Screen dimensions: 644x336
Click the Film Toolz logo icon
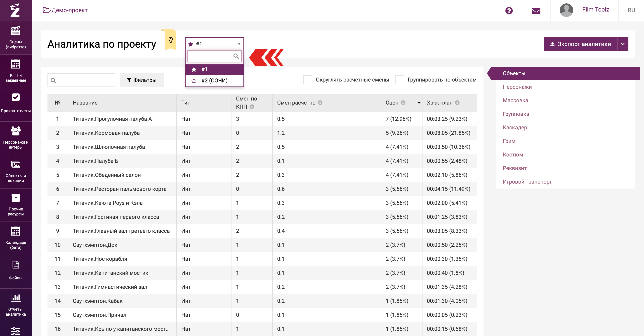pyautogui.click(x=15, y=10)
